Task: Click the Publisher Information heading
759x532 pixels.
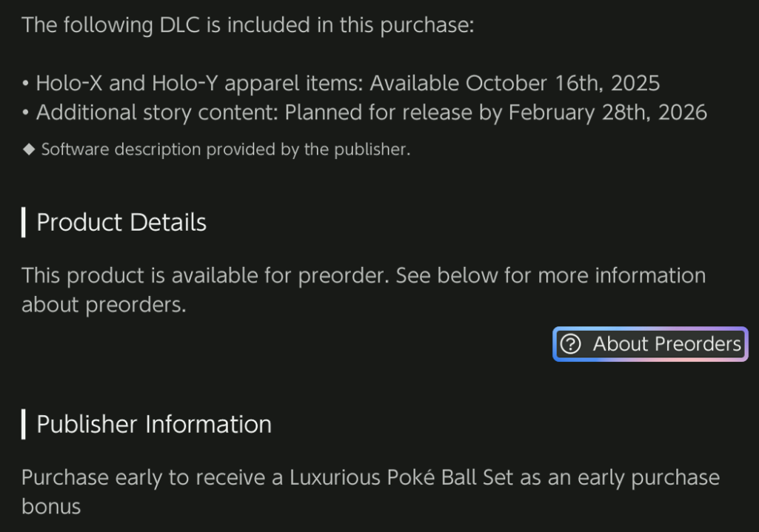Action: coord(154,425)
